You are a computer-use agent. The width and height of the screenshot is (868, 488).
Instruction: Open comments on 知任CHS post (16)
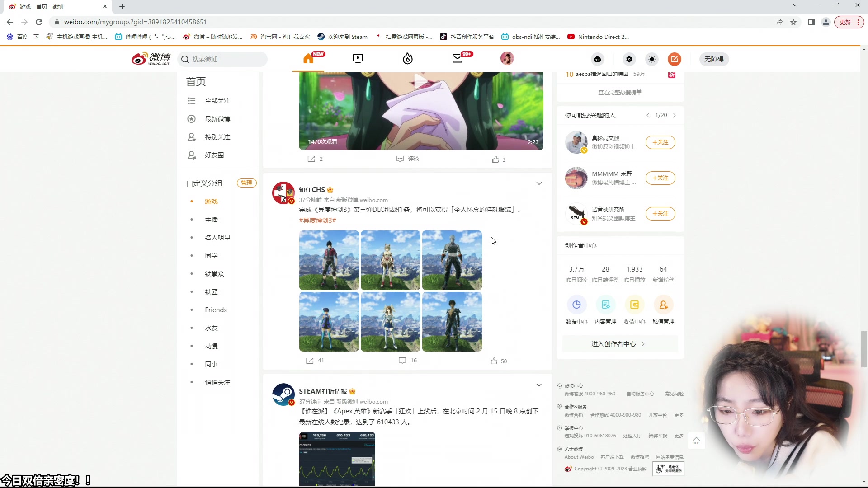[x=408, y=361]
